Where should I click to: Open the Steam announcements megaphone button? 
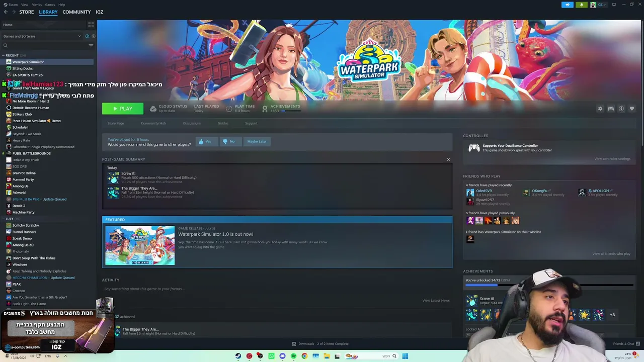567,5
